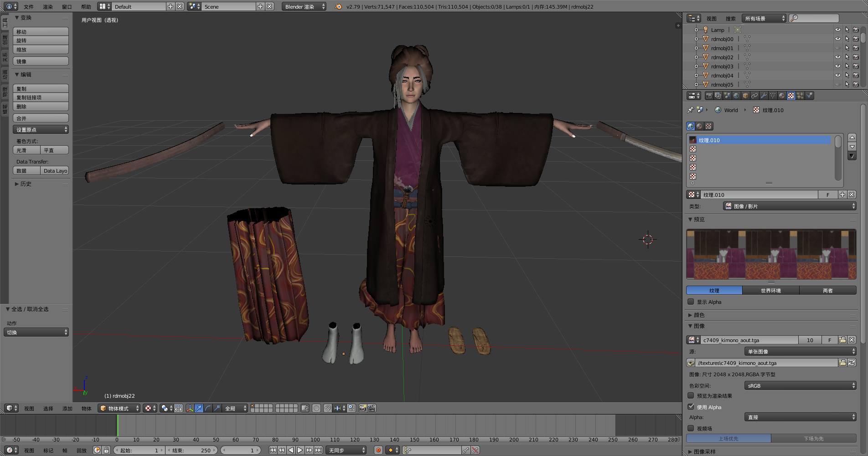Click the red record button in the timeline
Screen dimensions: 868x456
[x=378, y=450]
